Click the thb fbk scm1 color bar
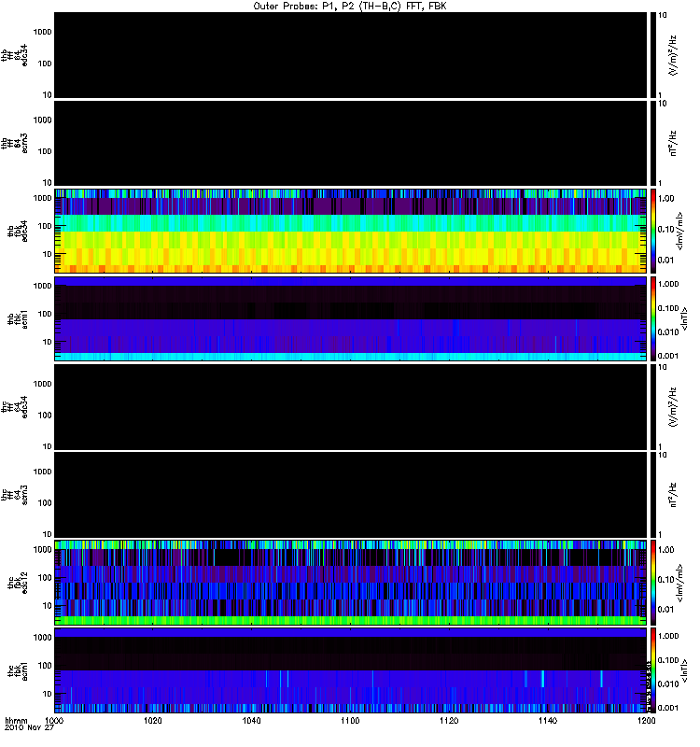This screenshot has width=700, height=747. pos(652,318)
